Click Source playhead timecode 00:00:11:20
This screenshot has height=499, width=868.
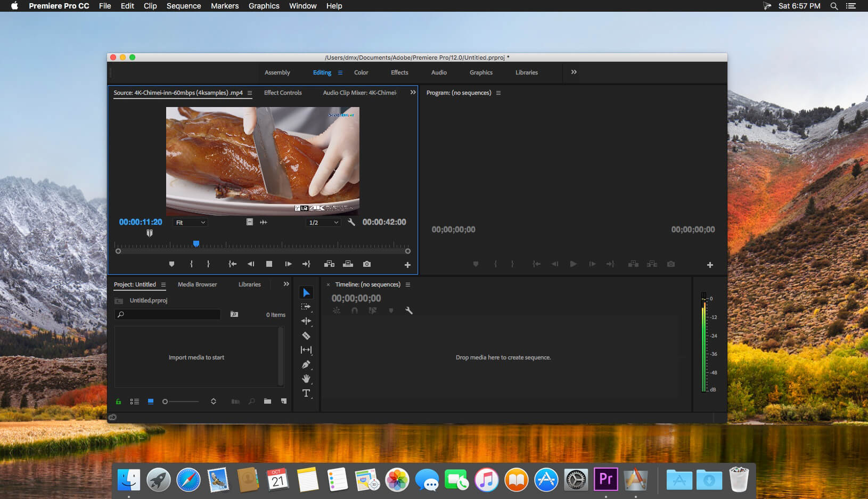141,222
